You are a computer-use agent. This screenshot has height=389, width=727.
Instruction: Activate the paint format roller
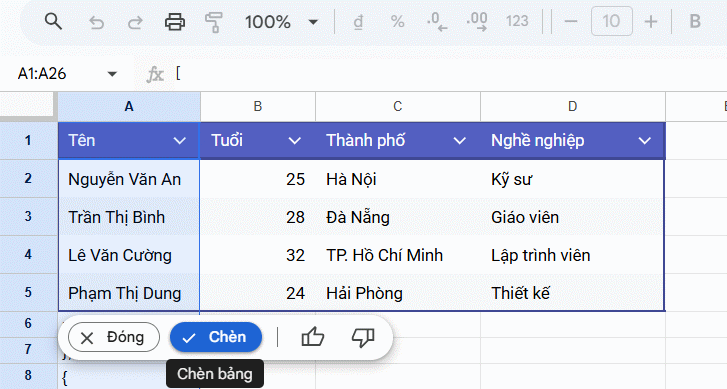click(x=214, y=22)
